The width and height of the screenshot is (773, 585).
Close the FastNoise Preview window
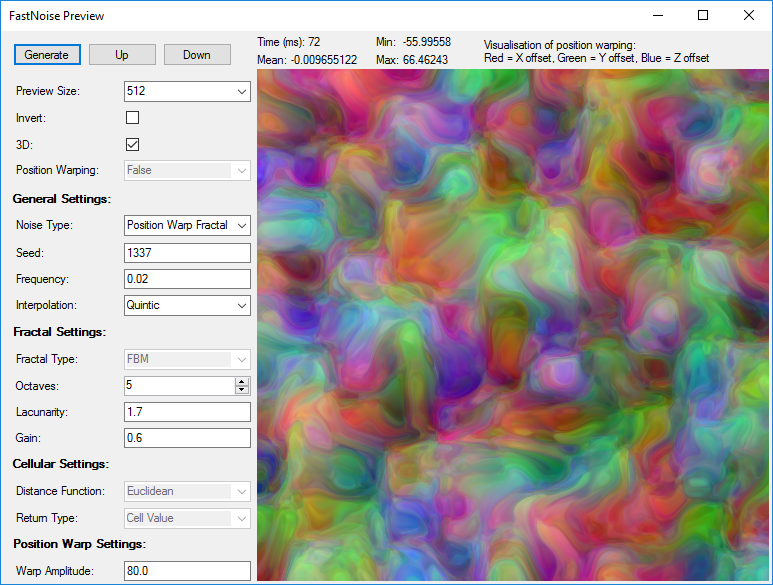coord(749,15)
